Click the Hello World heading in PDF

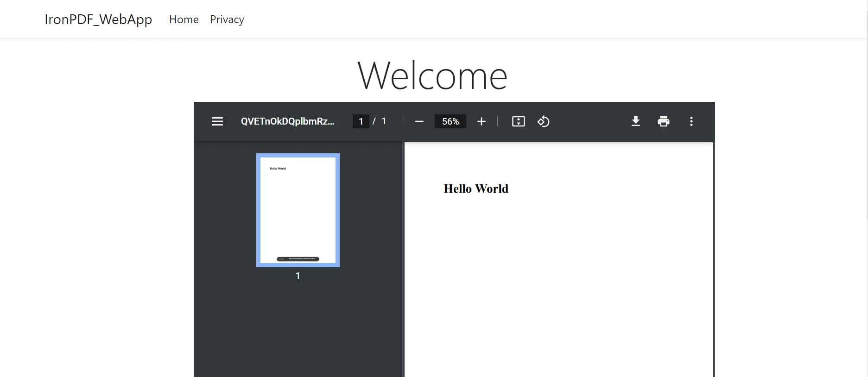tap(476, 188)
